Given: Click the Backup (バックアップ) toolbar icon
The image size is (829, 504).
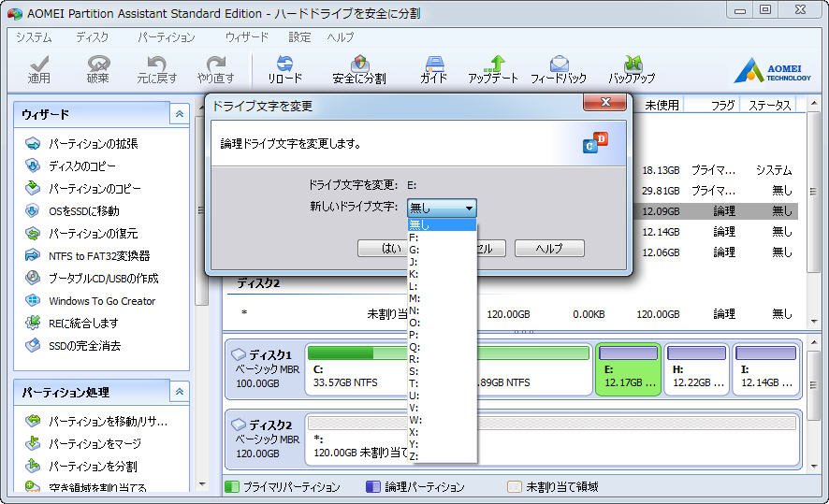Looking at the screenshot, I should (633, 70).
